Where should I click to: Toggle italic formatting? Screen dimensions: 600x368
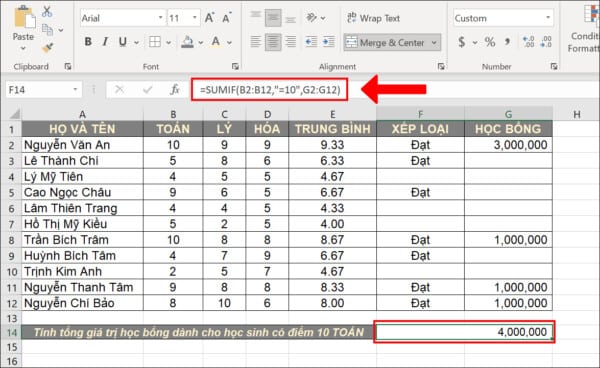click(105, 42)
